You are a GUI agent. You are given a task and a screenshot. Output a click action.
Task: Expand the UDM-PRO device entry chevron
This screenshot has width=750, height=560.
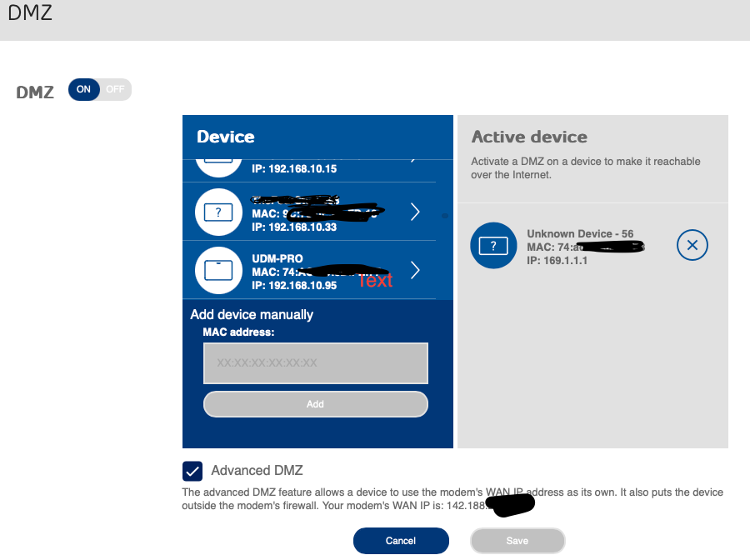tap(414, 270)
